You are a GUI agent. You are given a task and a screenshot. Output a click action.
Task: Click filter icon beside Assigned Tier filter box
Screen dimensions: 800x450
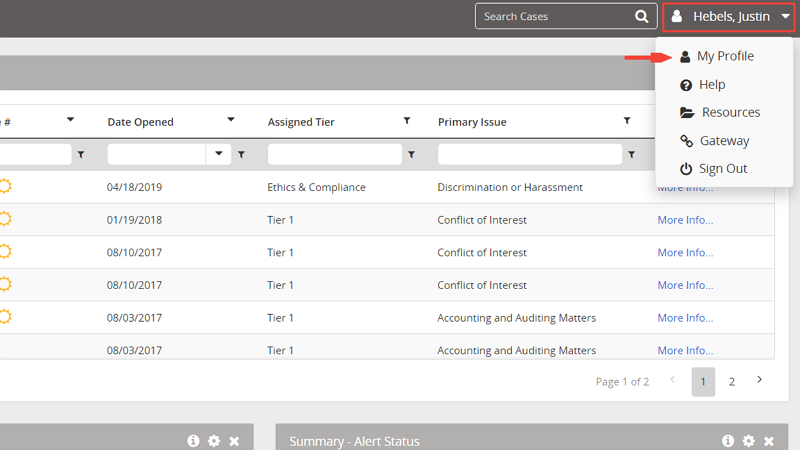pyautogui.click(x=411, y=155)
